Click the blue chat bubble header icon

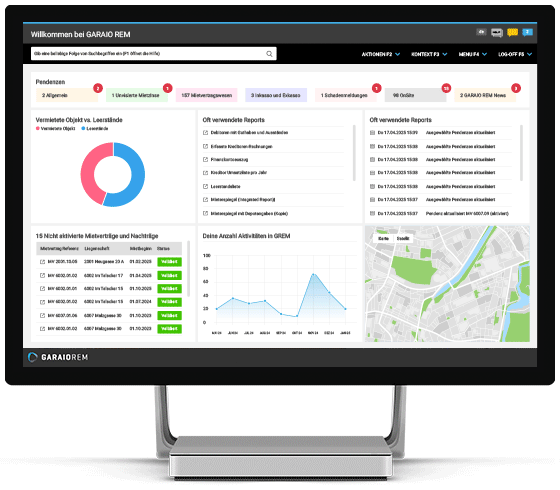tap(528, 32)
